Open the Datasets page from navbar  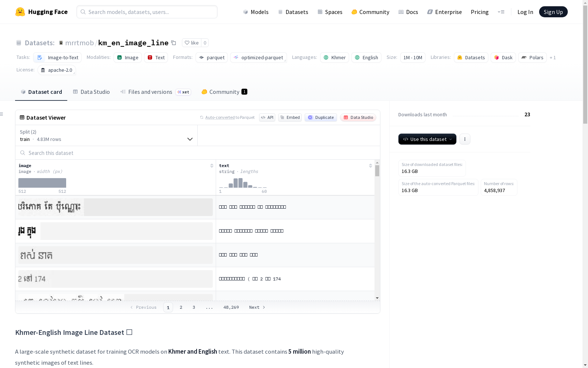(x=293, y=12)
